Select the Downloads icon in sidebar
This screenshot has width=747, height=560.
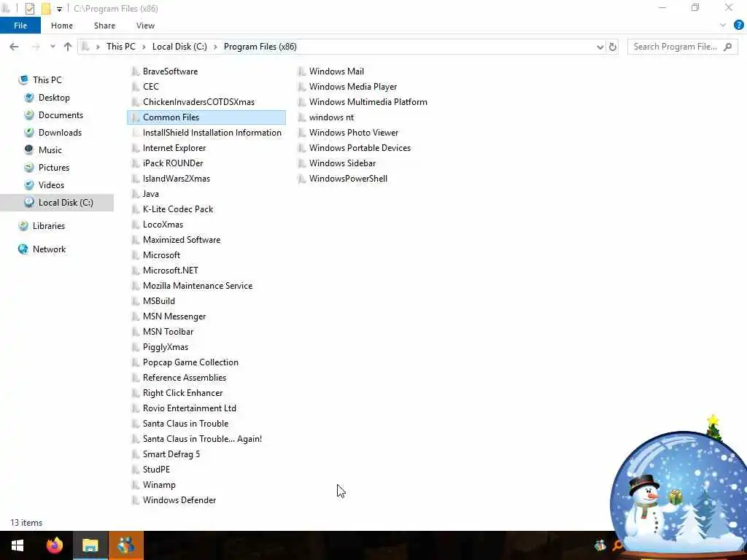coord(29,133)
